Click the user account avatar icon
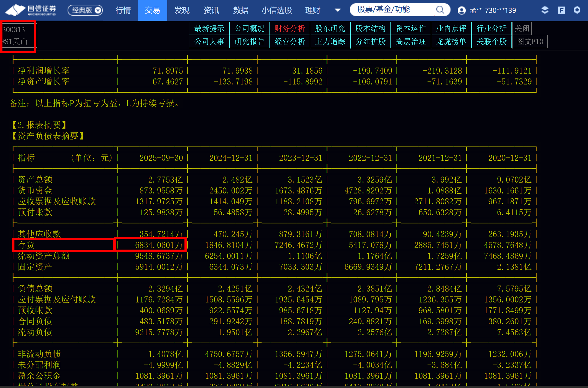This screenshot has height=388, width=588. tap(461, 10)
